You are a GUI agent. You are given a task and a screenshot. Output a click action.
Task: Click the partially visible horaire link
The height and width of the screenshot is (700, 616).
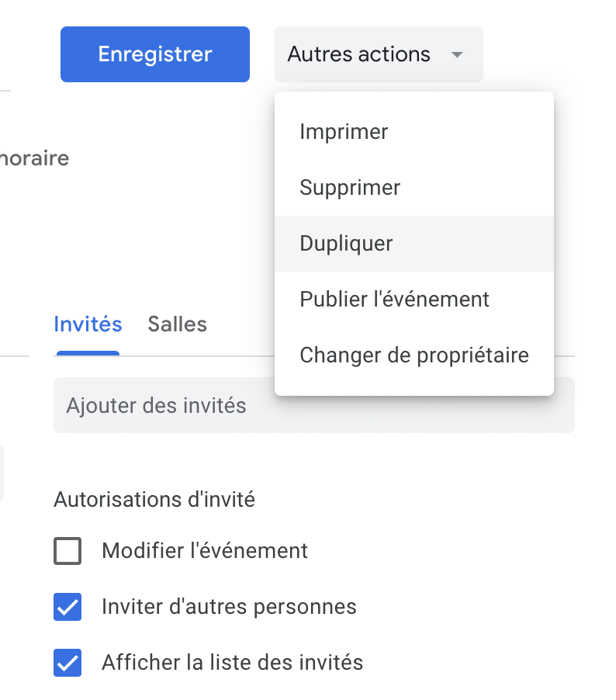(34, 159)
